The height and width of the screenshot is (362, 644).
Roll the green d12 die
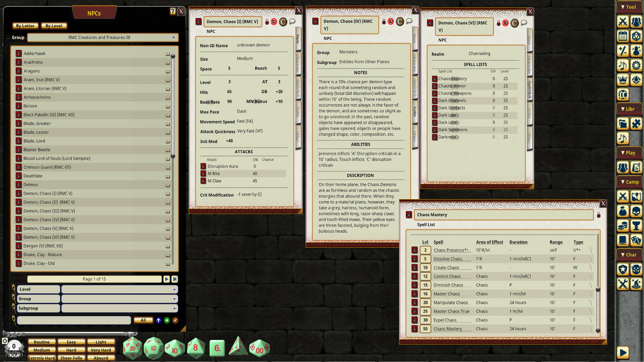coord(154,348)
